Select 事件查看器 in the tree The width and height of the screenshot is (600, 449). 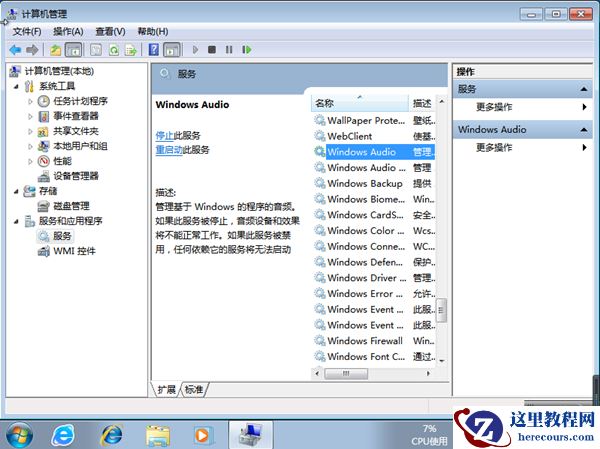(x=76, y=116)
